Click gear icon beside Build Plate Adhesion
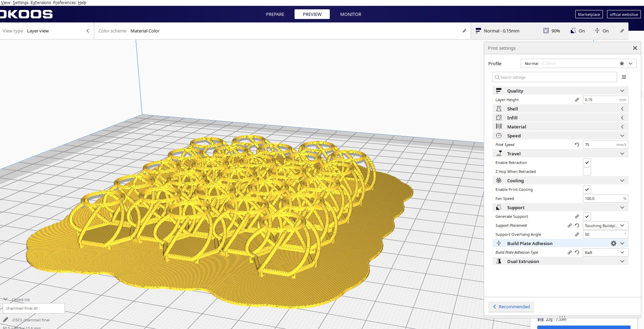The image size is (644, 329). 613,243
